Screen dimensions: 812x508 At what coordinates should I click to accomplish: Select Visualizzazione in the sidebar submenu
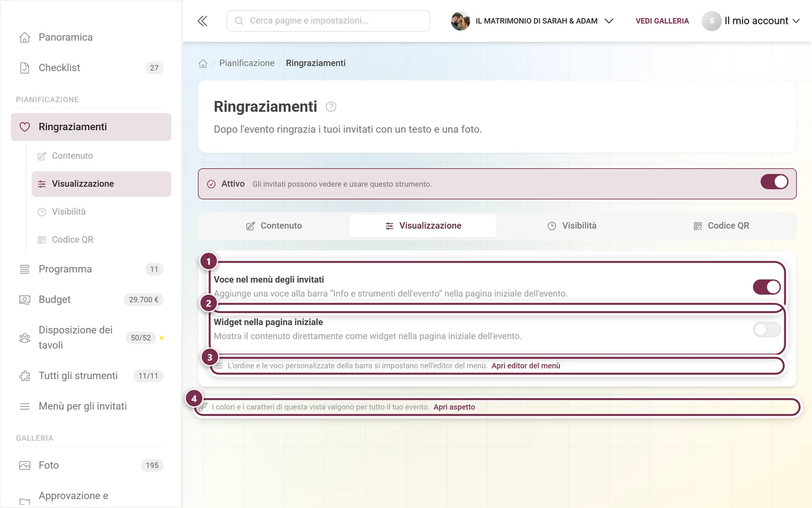tap(101, 184)
